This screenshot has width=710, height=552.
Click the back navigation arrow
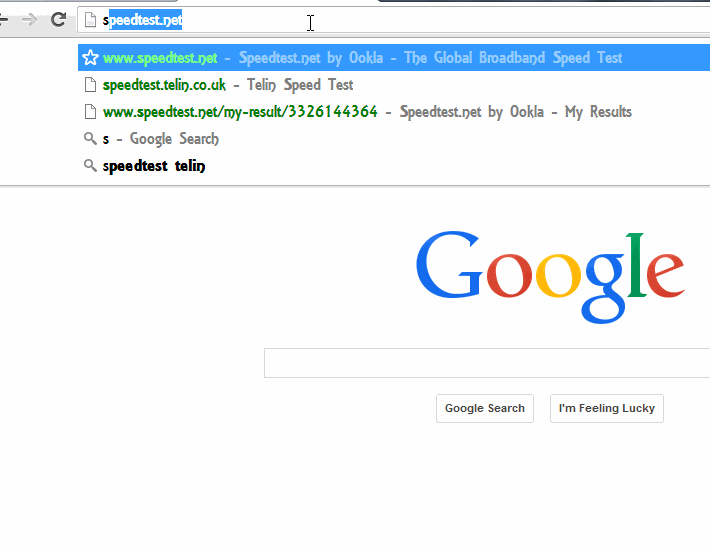coord(4,19)
